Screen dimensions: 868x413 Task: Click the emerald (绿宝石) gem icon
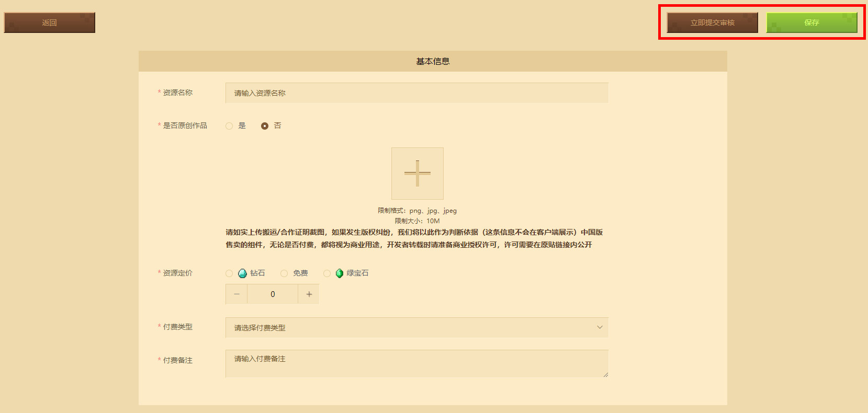coord(339,273)
